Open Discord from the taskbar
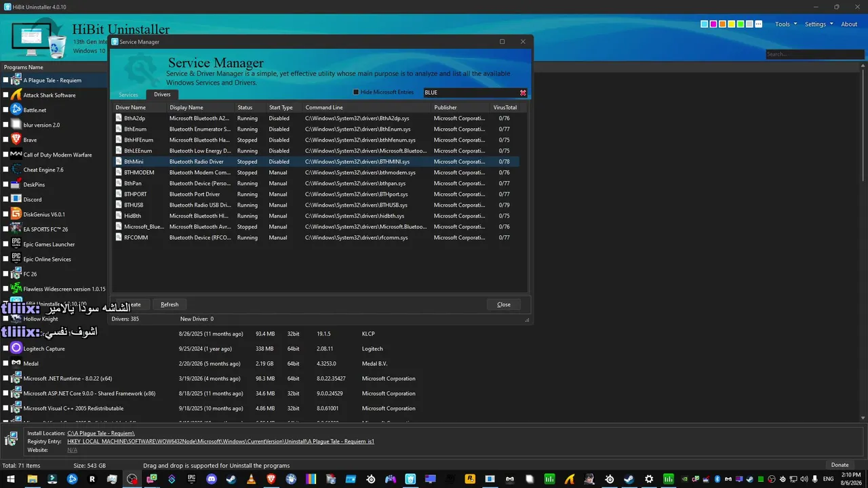Image resolution: width=868 pixels, height=488 pixels. coord(212,479)
